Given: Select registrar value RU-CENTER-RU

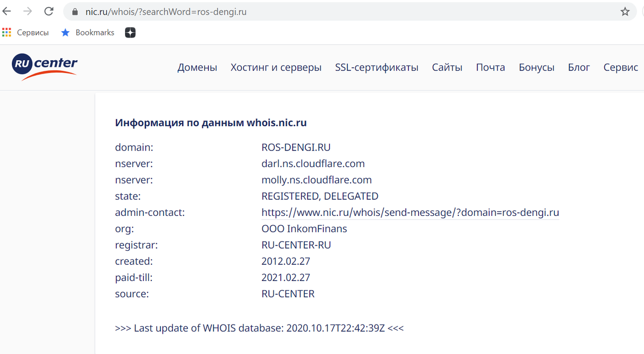Looking at the screenshot, I should (x=296, y=245).
